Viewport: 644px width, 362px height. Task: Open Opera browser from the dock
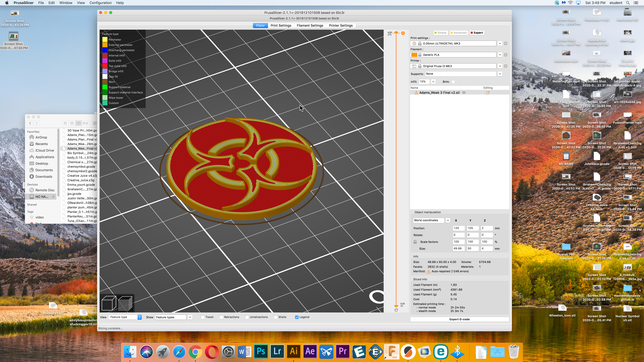pos(212,352)
